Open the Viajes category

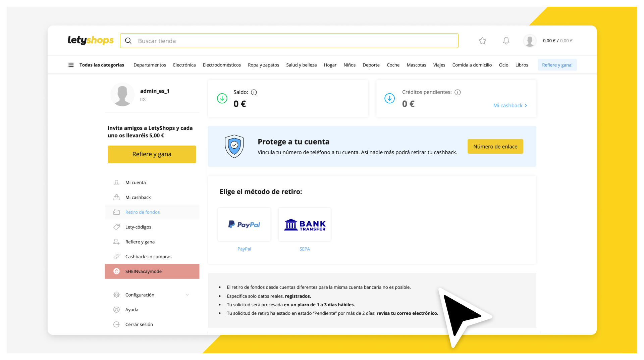pos(439,65)
